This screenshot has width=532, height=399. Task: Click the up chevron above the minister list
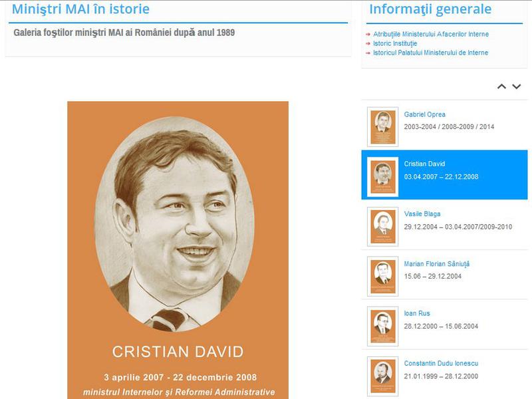click(501, 86)
